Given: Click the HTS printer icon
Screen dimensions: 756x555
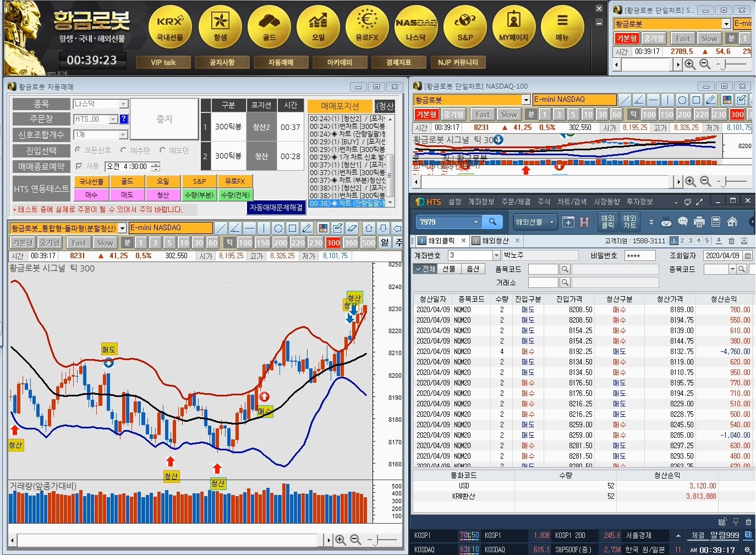Looking at the screenshot, I should tap(699, 222).
